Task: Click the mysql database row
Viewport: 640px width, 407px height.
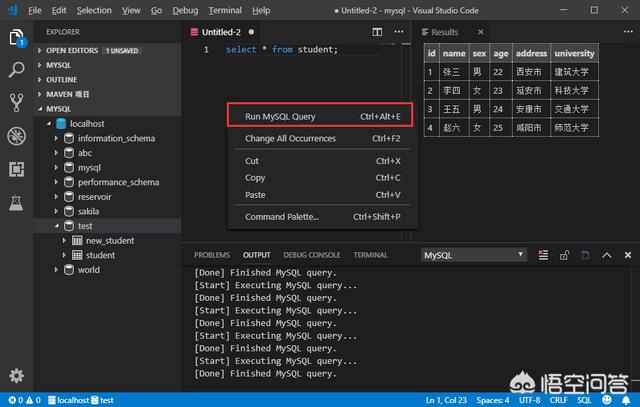Action: tap(107, 167)
